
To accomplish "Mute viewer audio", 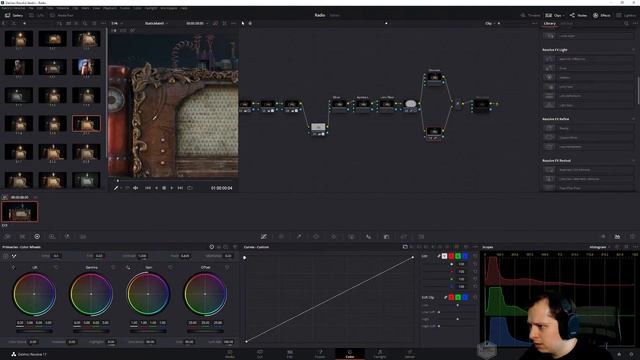I will (x=136, y=188).
